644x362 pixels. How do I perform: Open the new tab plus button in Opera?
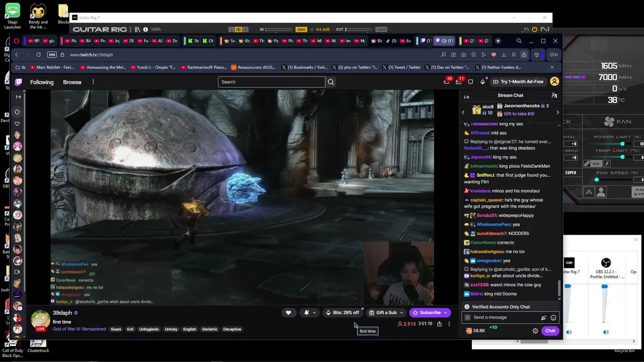click(498, 41)
